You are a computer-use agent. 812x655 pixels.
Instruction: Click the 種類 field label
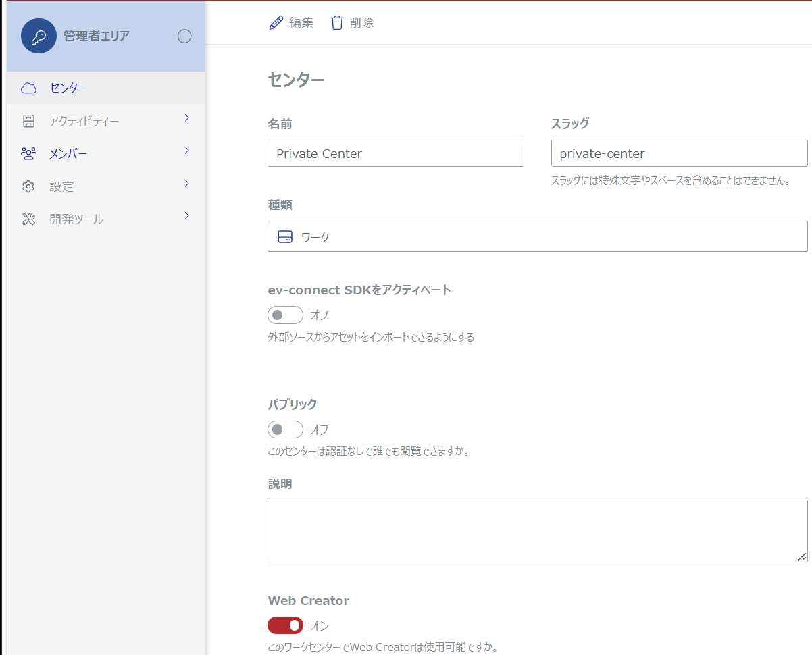click(x=280, y=205)
